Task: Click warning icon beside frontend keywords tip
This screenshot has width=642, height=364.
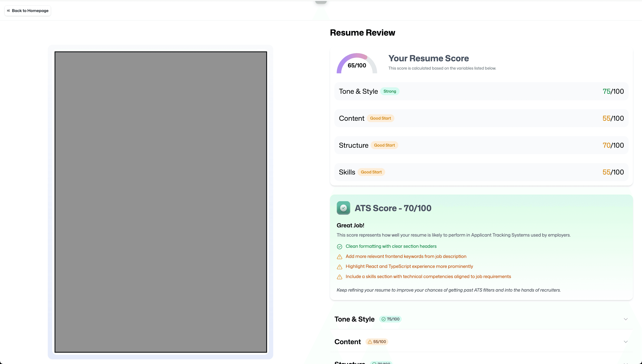Action: [339, 257]
